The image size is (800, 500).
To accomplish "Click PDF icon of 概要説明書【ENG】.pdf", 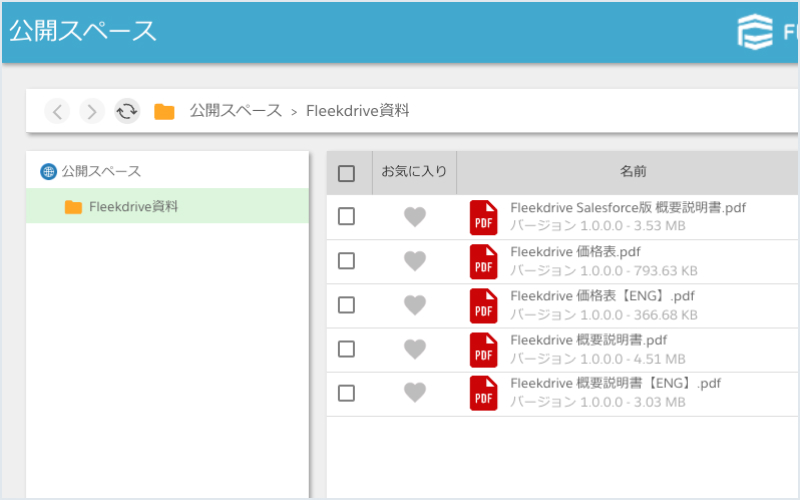I will [484, 393].
